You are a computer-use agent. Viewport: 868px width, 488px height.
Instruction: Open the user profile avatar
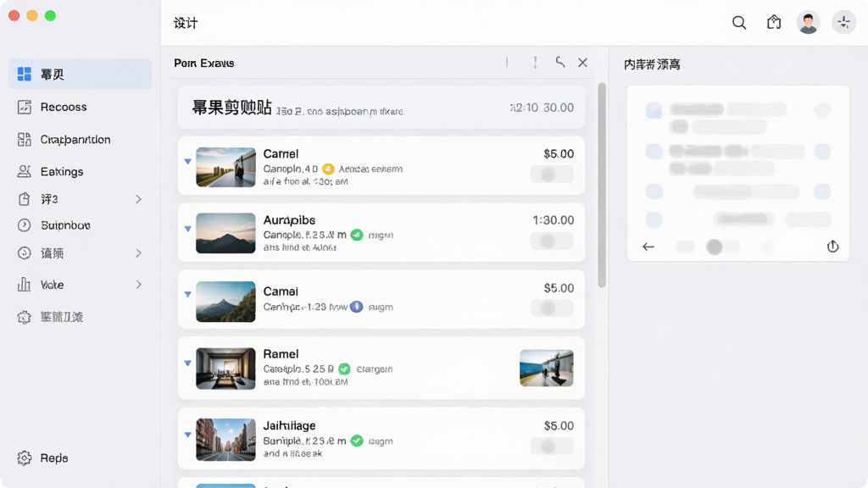pyautogui.click(x=808, y=23)
